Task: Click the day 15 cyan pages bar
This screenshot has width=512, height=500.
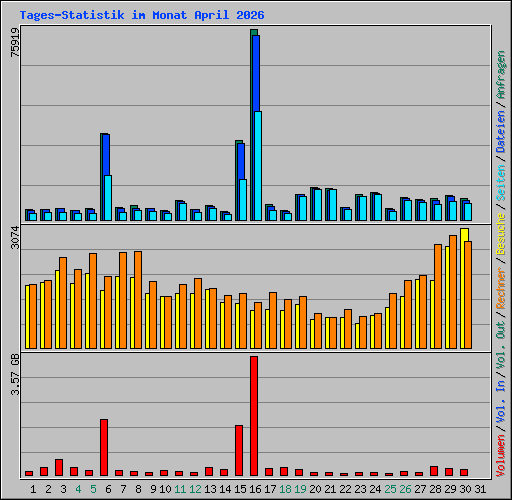Action: [x=243, y=200]
